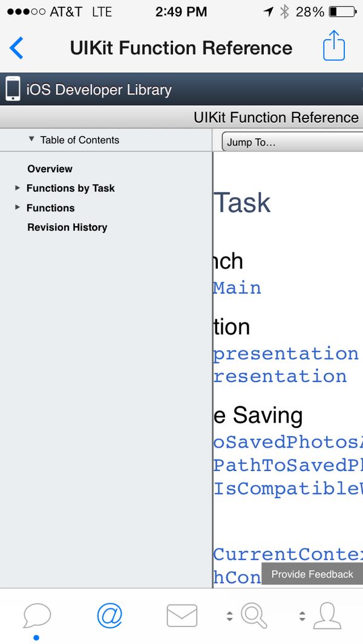The width and height of the screenshot is (363, 644).
Task: Open the envelope messages tab
Action: coord(181,616)
